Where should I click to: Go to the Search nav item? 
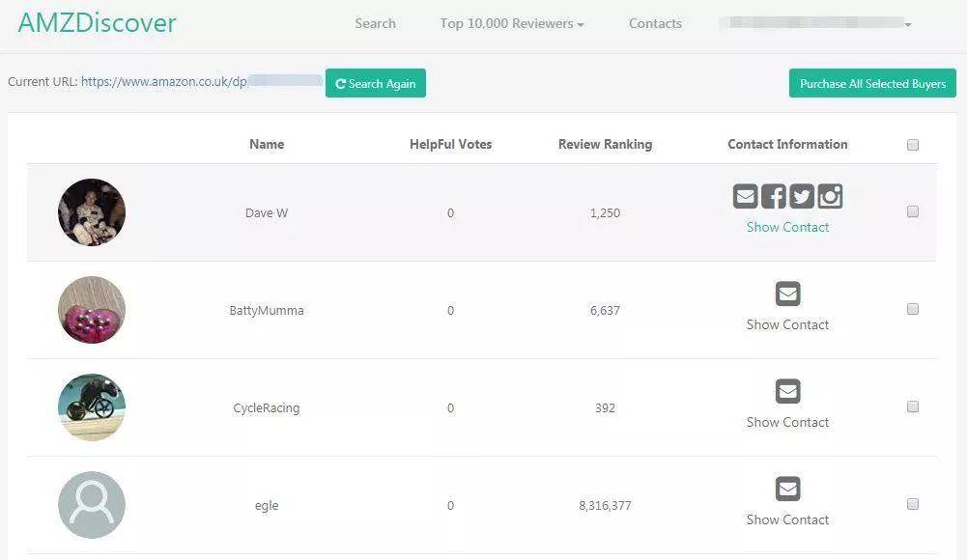click(x=375, y=23)
